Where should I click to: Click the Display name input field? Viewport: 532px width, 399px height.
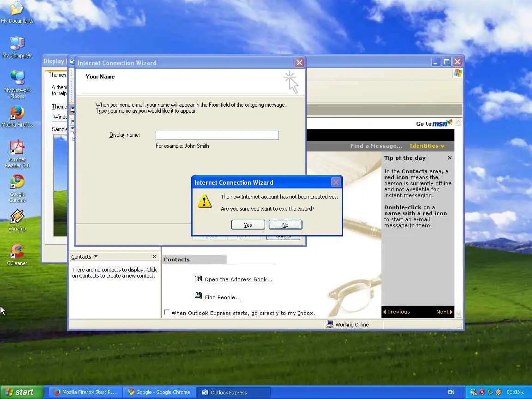(x=217, y=135)
